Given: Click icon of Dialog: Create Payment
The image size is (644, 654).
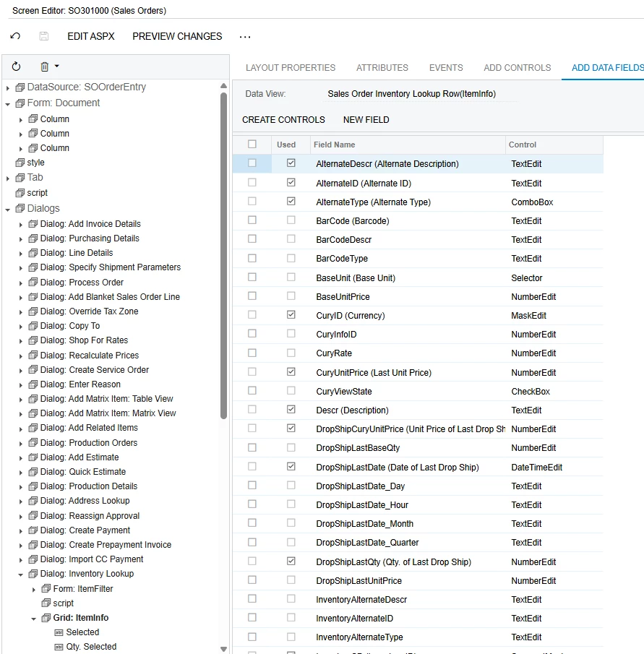Looking at the screenshot, I should (33, 530).
